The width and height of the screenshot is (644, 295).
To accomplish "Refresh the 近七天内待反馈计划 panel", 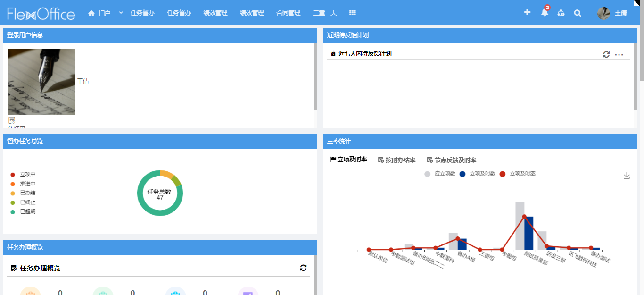I will coord(606,54).
